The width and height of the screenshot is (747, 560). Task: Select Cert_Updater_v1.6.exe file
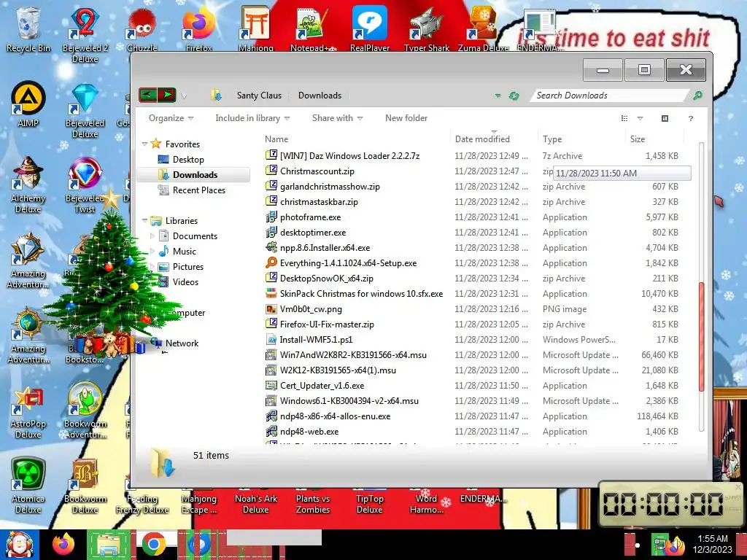coord(322,386)
